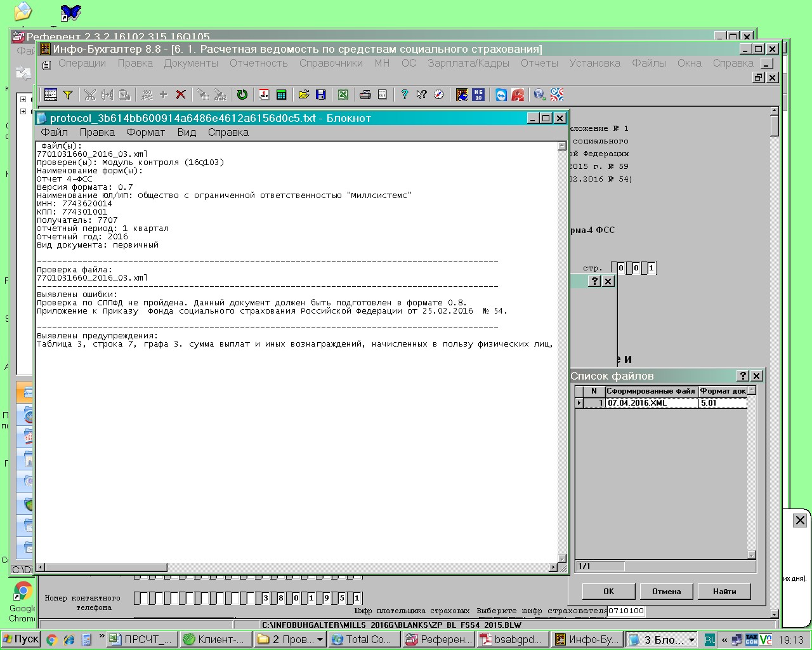Viewport: 812px width, 650px height.
Task: Click the blue floppy save icon
Action: tap(321, 95)
